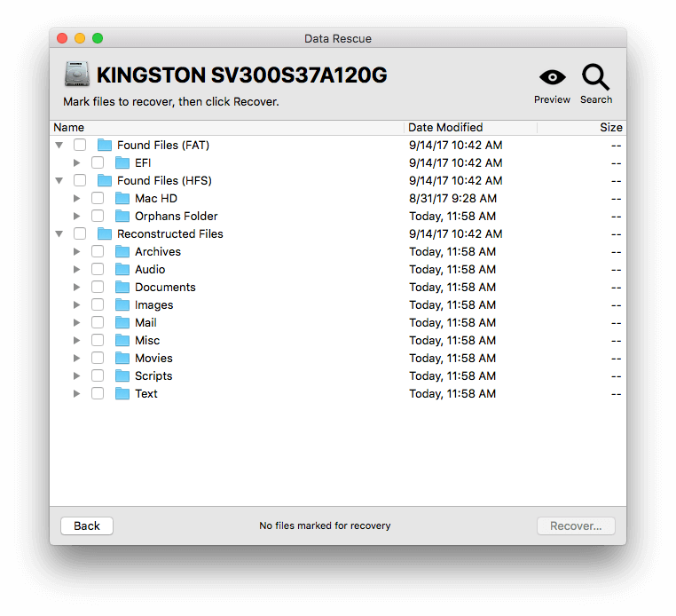Select the Archives folder icon
Viewport: 676px width, 616px height.
122,251
